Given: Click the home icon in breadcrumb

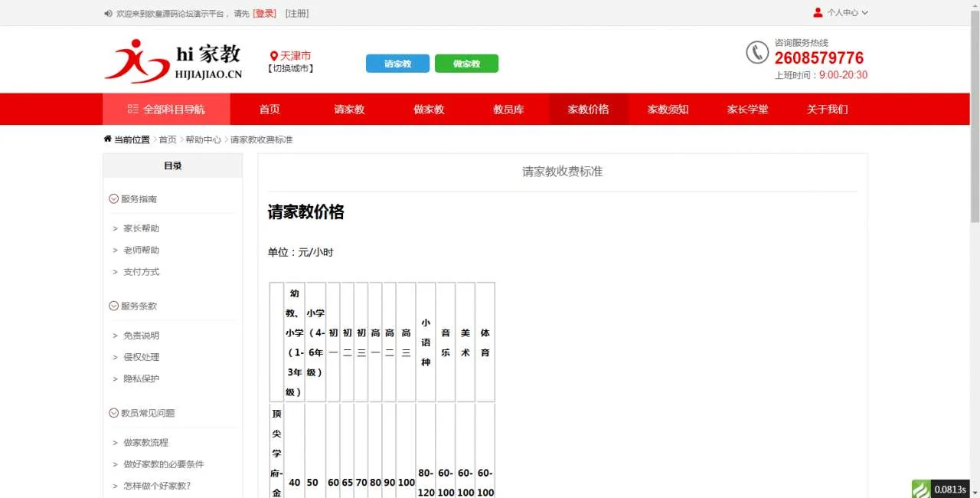Looking at the screenshot, I should point(107,139).
